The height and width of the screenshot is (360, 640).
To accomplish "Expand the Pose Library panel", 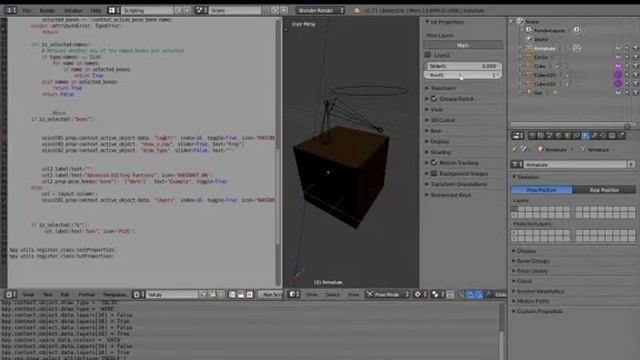I will 531,271.
